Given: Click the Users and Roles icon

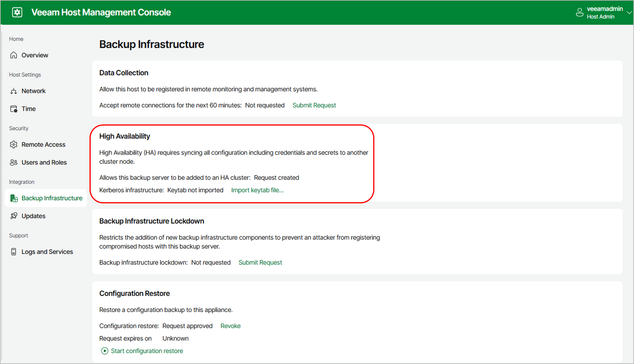Looking at the screenshot, I should click(x=14, y=162).
